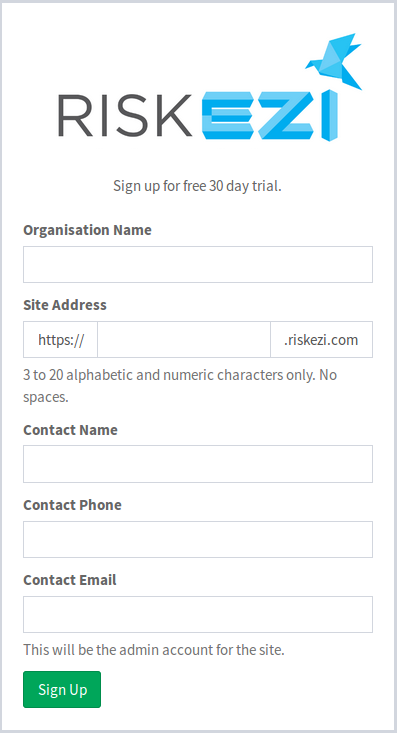This screenshot has width=397, height=733.
Task: Click into the Site Address subdomain field
Action: [184, 339]
